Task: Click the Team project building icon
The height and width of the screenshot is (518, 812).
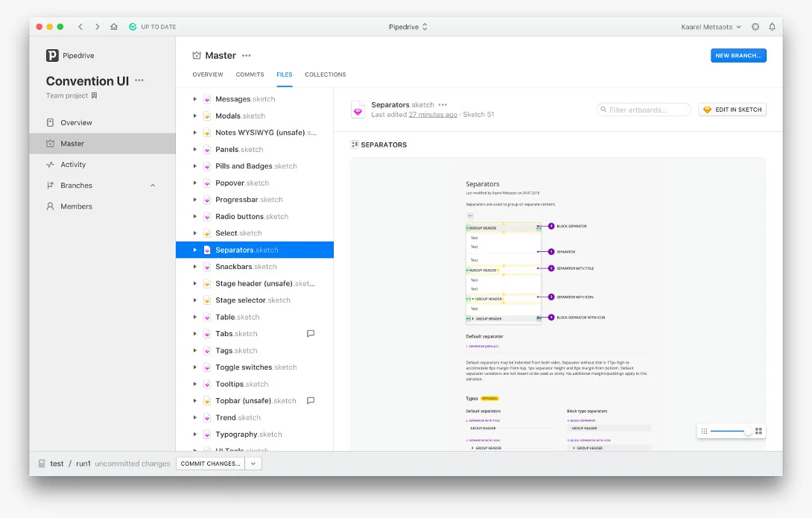Action: (x=95, y=95)
